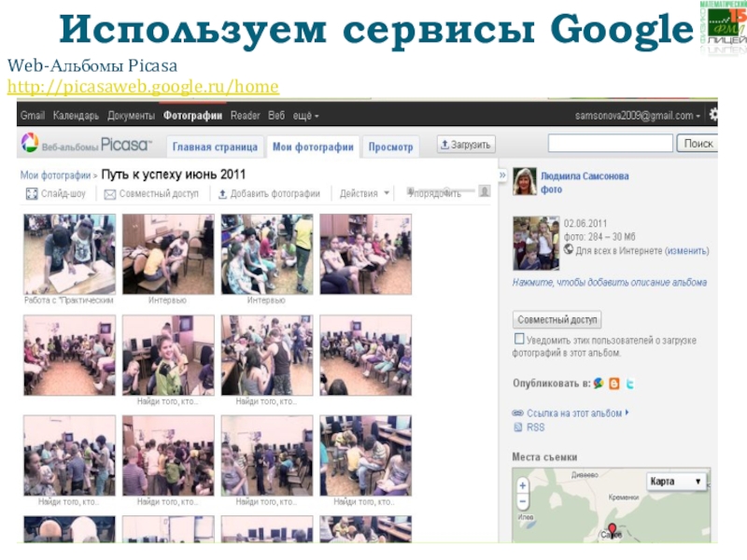Open the Карта map type dropdown

point(675,482)
